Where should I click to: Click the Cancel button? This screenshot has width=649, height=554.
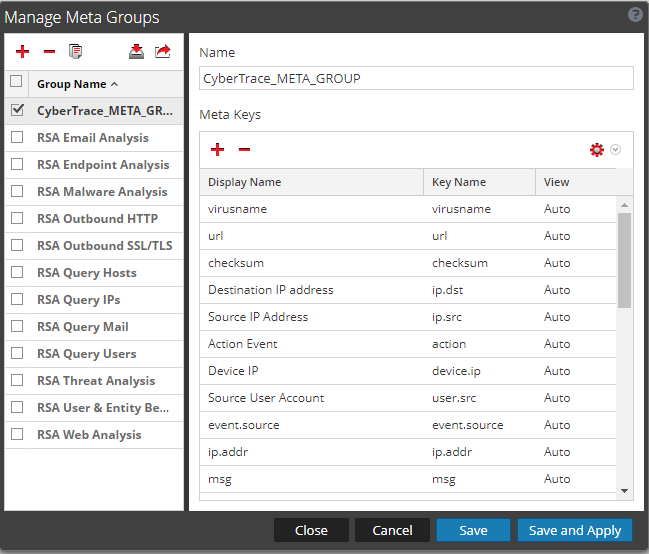pyautogui.click(x=392, y=530)
